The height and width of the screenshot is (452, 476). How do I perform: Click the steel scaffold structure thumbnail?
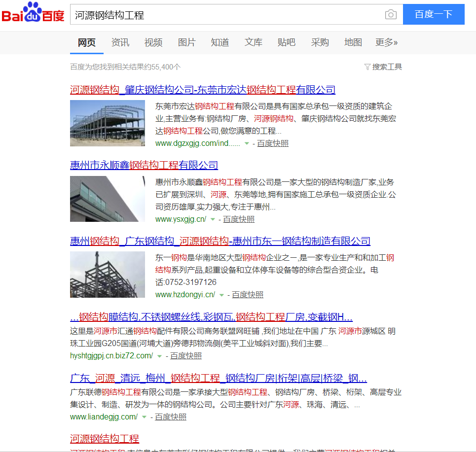108,275
